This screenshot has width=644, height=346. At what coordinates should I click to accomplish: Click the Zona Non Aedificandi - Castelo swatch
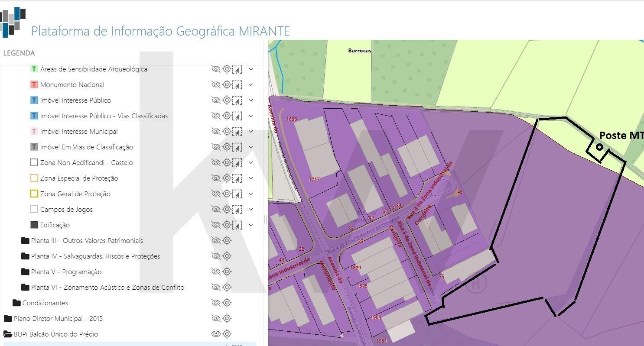[x=34, y=162]
